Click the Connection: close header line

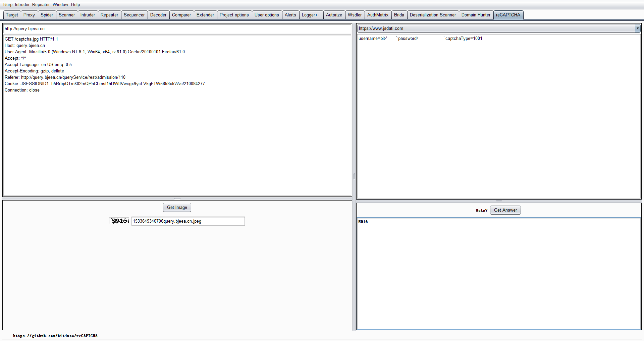22,90
